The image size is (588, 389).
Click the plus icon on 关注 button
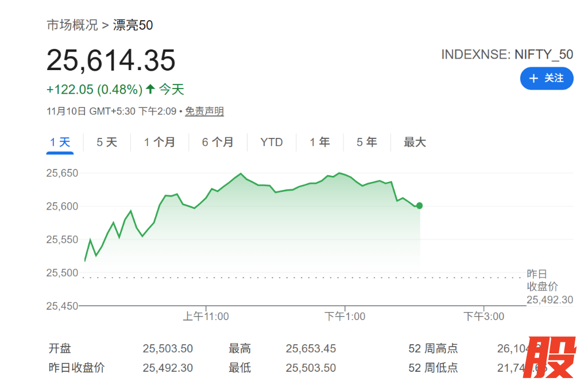534,78
